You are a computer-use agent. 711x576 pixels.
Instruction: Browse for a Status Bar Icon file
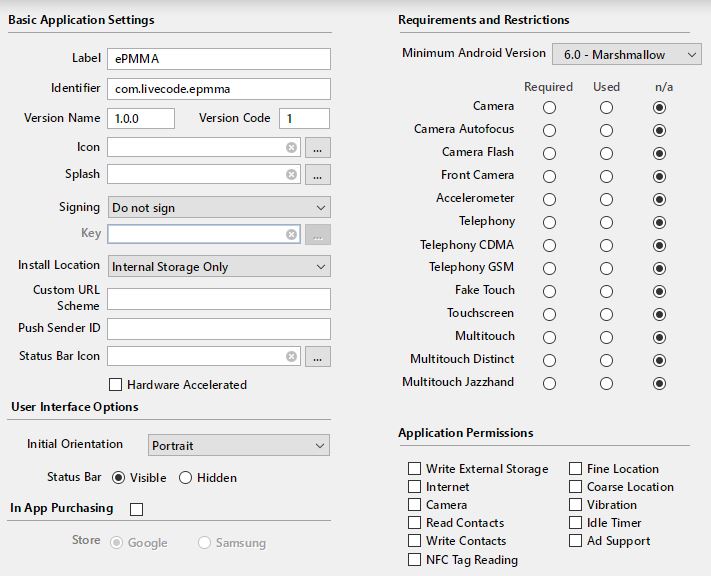(x=318, y=356)
